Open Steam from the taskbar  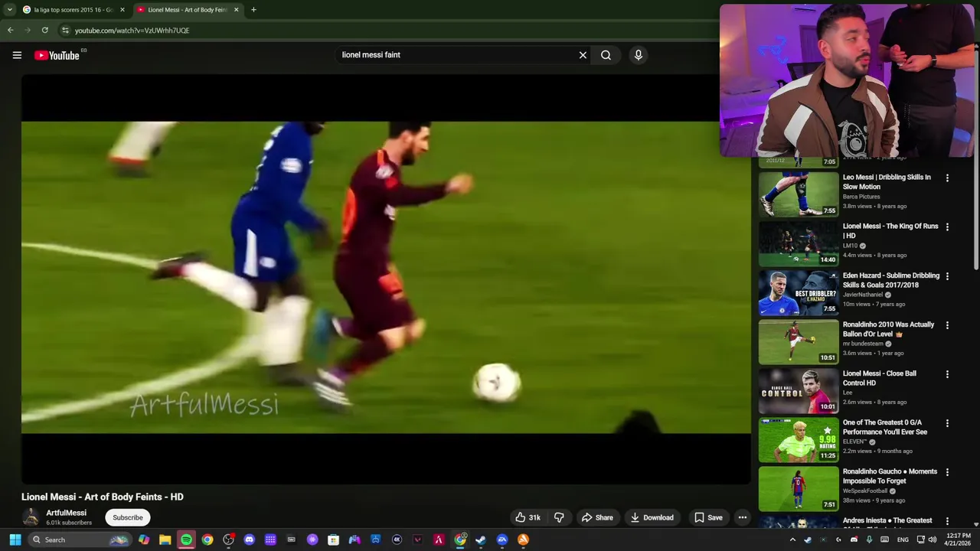click(x=481, y=540)
